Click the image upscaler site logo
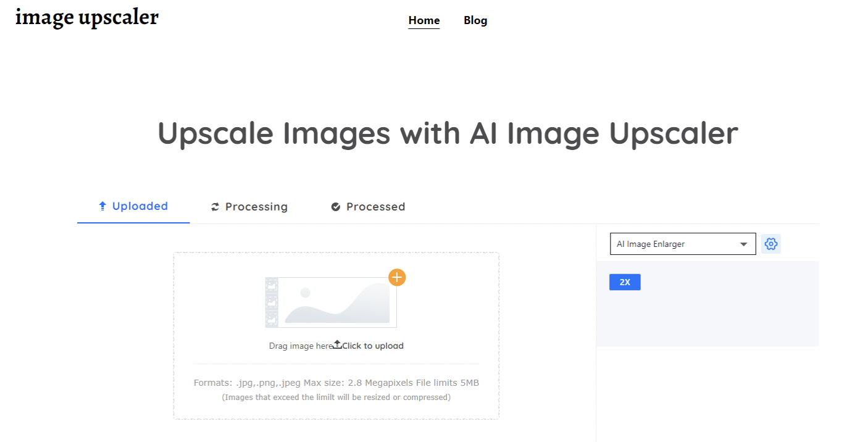Image resolution: width=868 pixels, height=442 pixels. 87,17
